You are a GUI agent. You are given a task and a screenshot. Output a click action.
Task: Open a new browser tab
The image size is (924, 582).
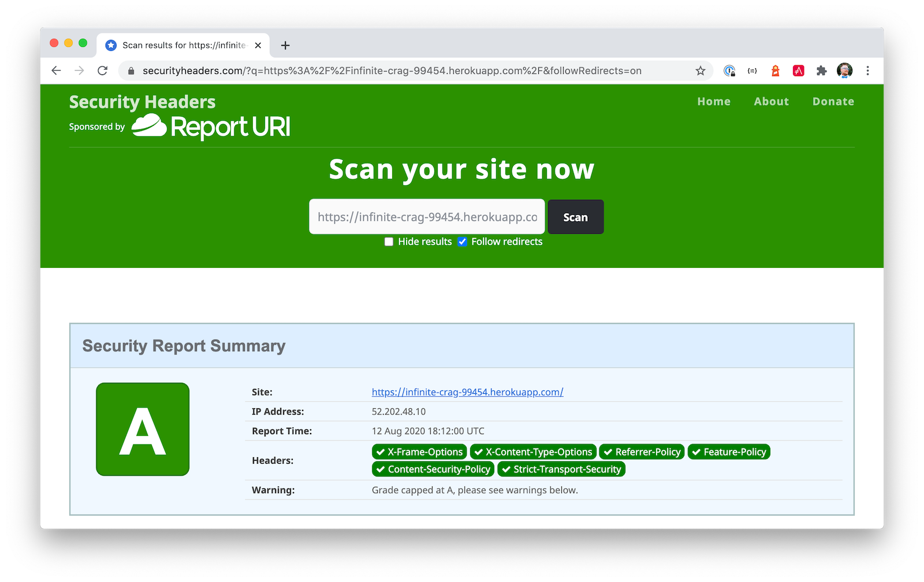pos(285,46)
